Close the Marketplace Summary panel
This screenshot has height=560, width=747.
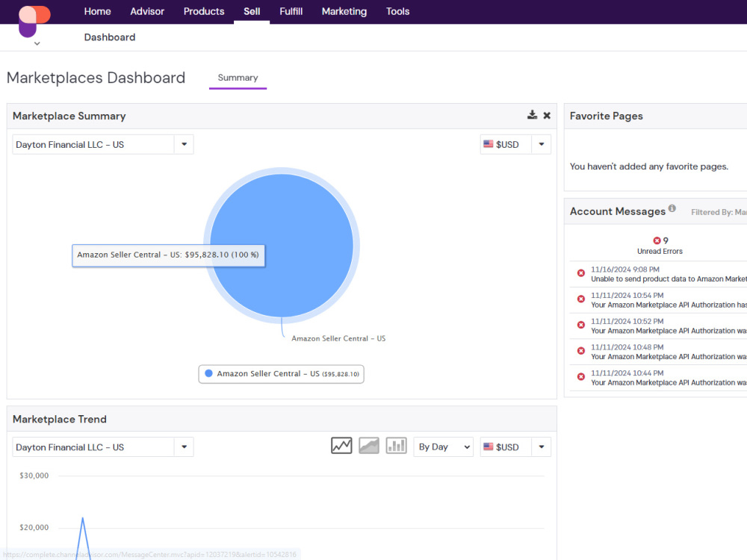point(547,115)
